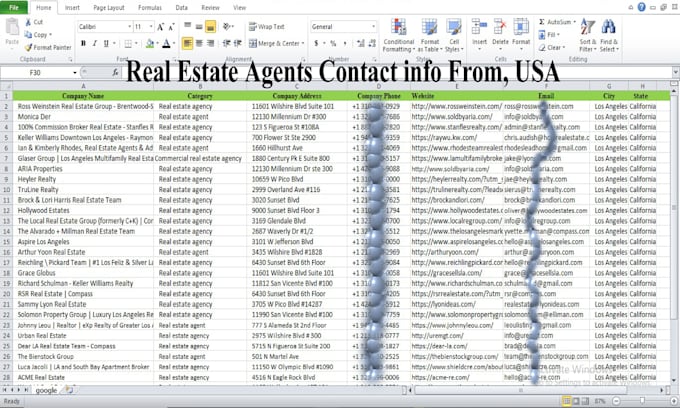Set Top Align for the cell
The width and height of the screenshot is (680, 408).
[187, 27]
